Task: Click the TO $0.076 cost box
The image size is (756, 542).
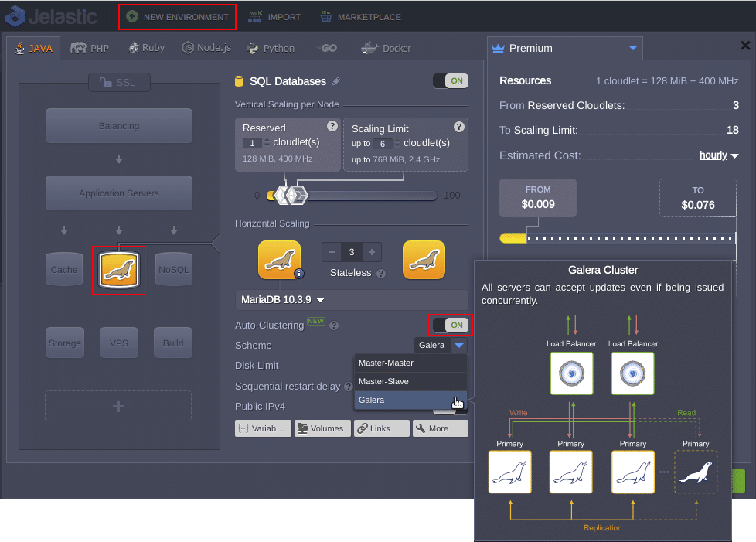Action: 698,198
